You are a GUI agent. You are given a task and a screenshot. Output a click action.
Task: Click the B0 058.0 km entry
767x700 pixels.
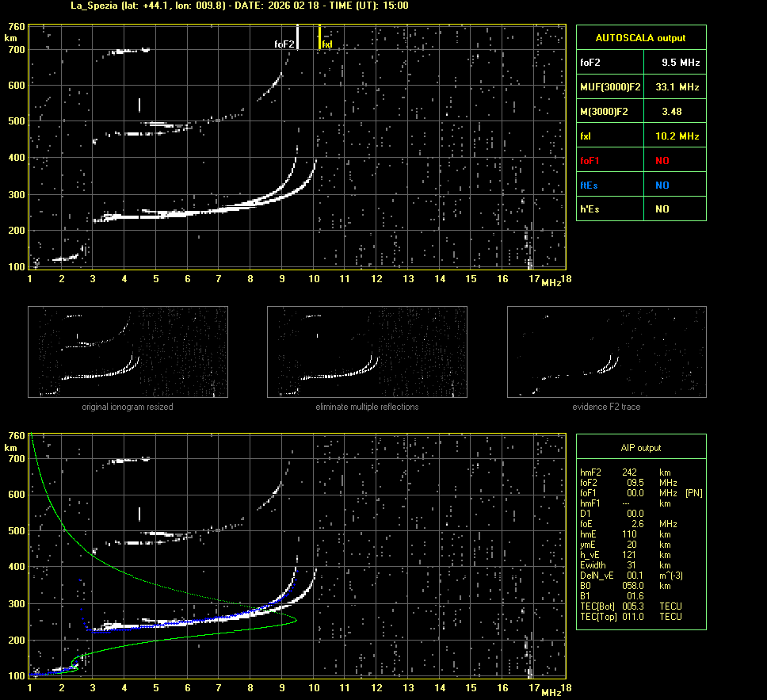pos(626,586)
